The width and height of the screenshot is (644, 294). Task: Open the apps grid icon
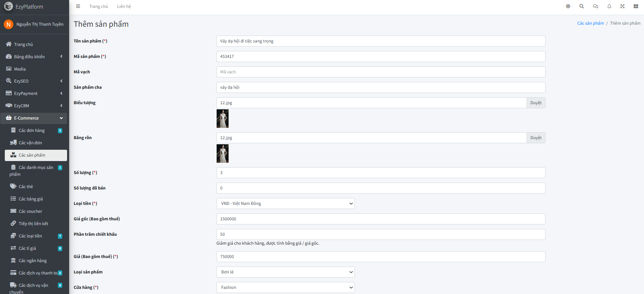[636, 6]
